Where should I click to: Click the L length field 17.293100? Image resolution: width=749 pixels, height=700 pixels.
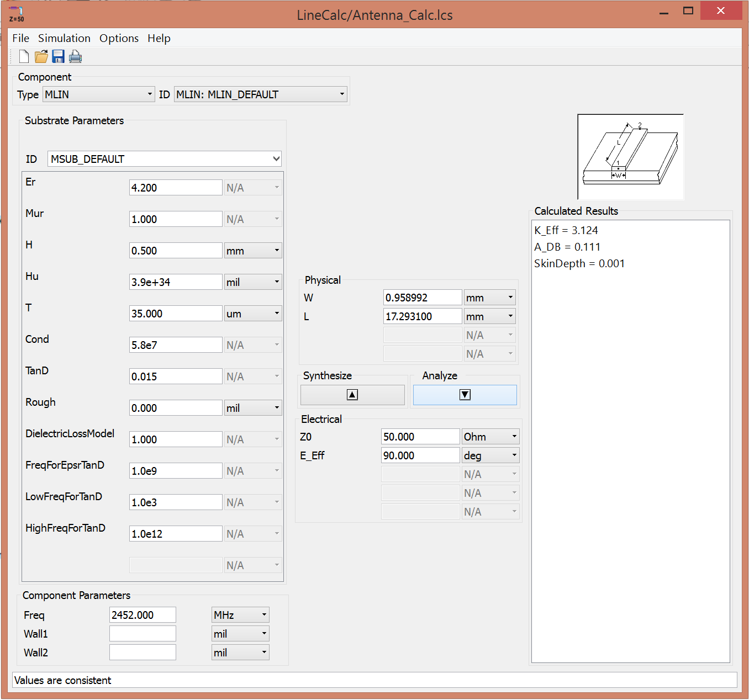pyautogui.click(x=423, y=316)
